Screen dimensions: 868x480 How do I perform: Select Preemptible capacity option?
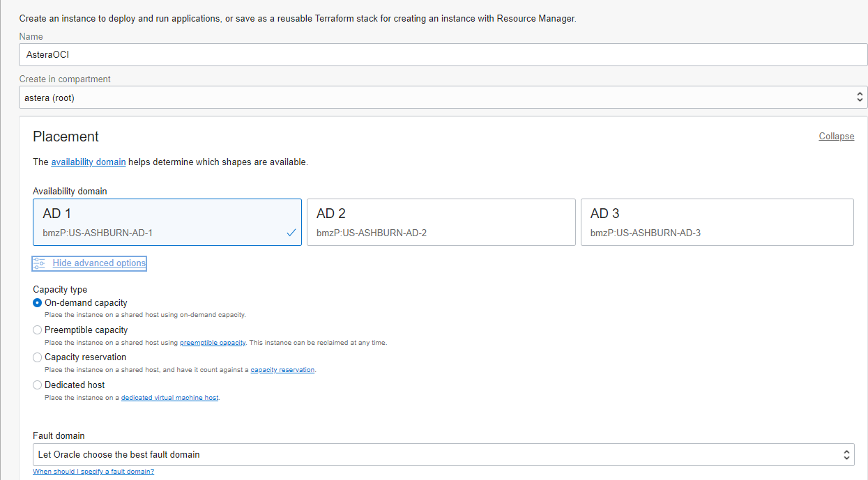[x=38, y=330]
